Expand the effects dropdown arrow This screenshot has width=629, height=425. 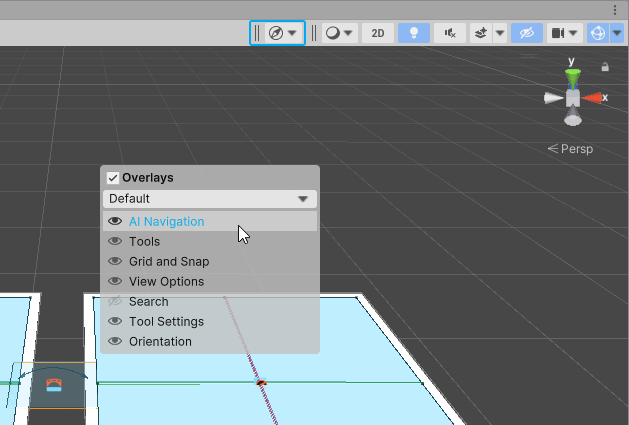coord(500,33)
